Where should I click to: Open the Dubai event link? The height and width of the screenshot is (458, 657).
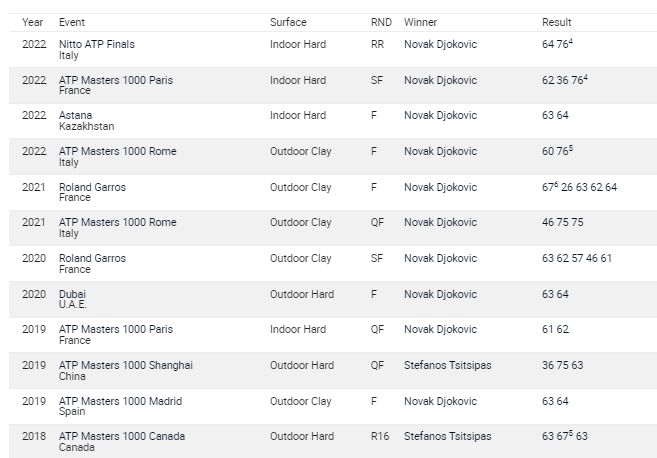tap(73, 294)
